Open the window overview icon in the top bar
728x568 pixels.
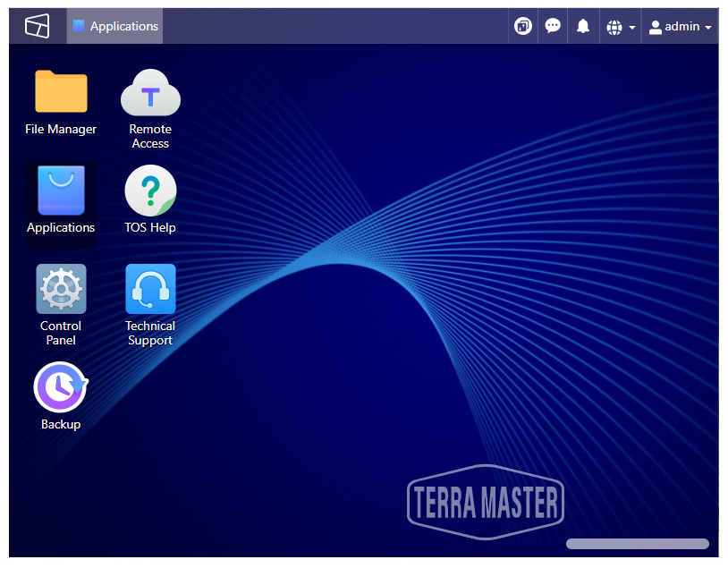(x=523, y=26)
